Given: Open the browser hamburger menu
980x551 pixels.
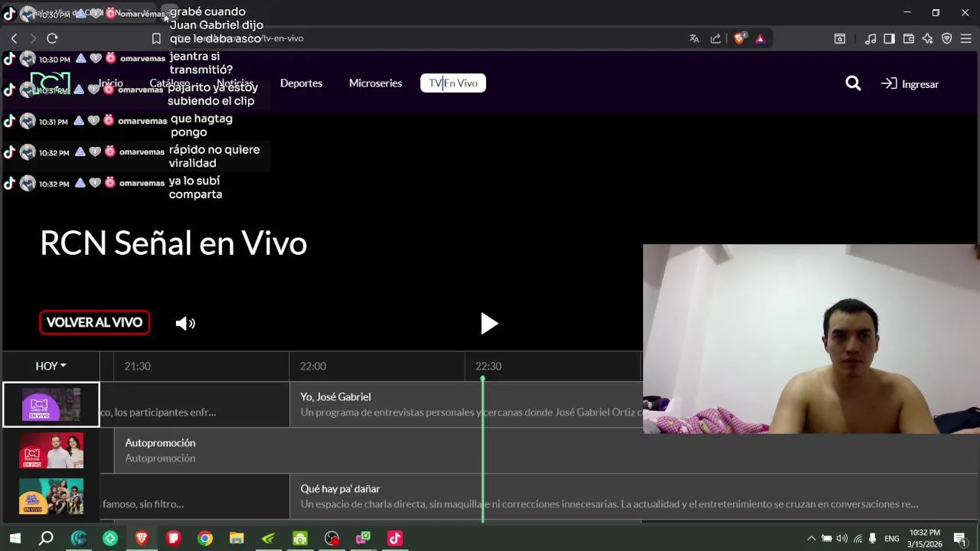Looking at the screenshot, I should click(x=966, y=38).
